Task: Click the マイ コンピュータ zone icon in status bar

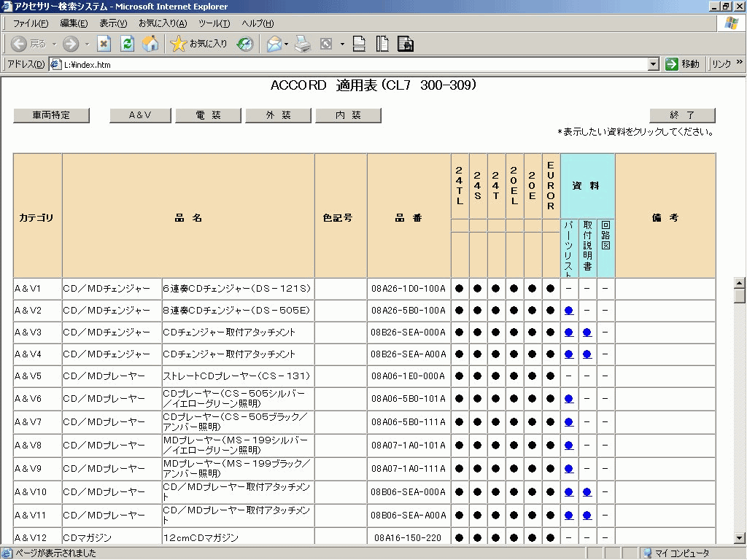Action: click(x=648, y=553)
